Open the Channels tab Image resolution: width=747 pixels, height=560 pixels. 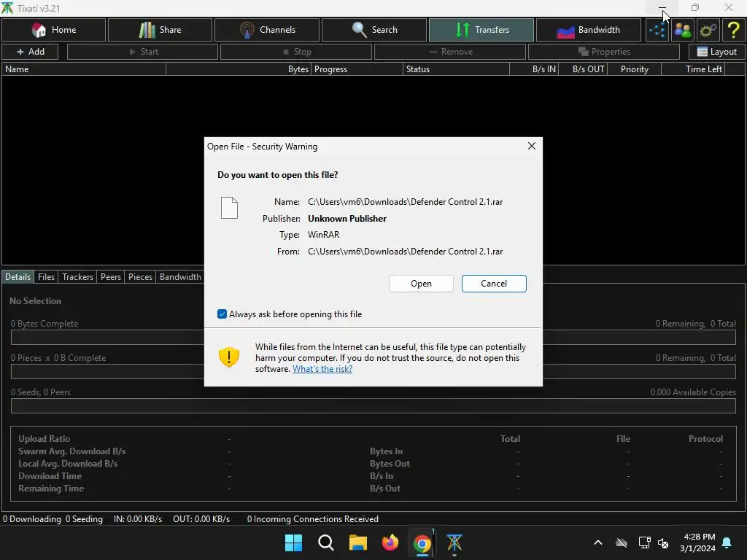267,29
